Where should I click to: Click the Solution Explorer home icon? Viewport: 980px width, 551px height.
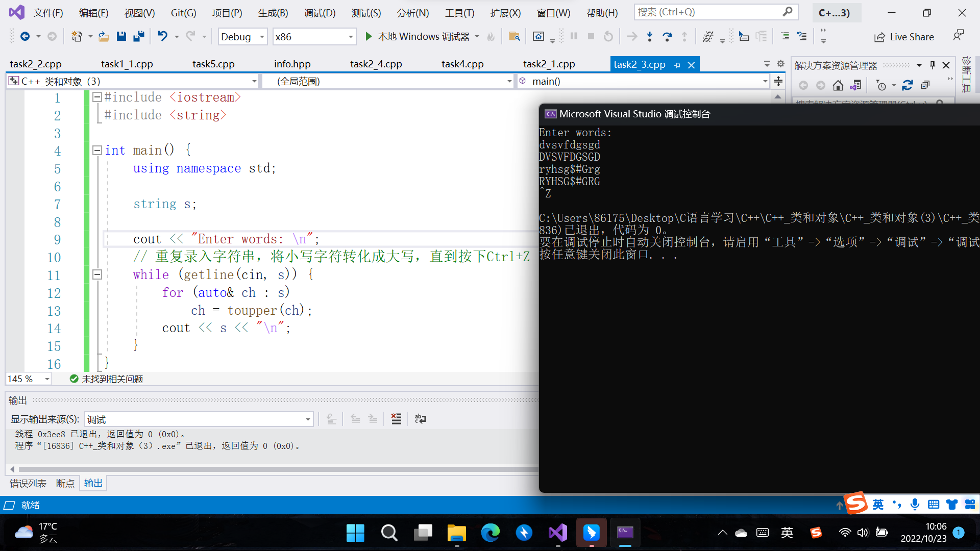click(838, 85)
